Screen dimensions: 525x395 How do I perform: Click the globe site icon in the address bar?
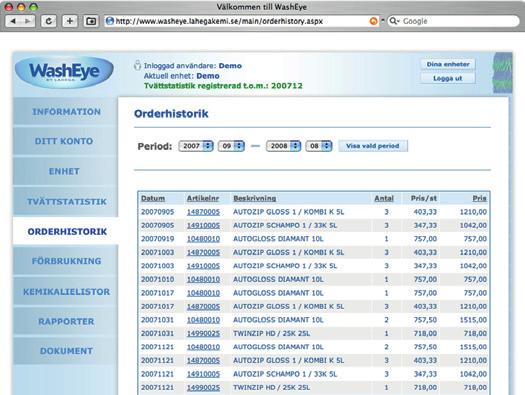click(109, 21)
